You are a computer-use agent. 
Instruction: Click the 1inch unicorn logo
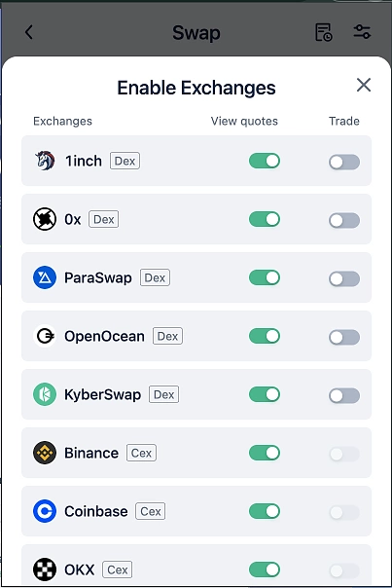45,161
